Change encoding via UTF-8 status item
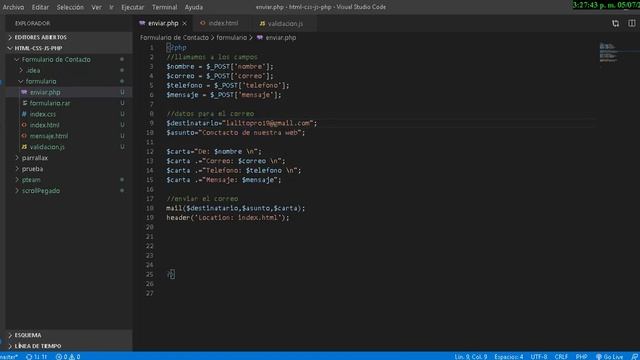640x360 pixels. (538, 357)
